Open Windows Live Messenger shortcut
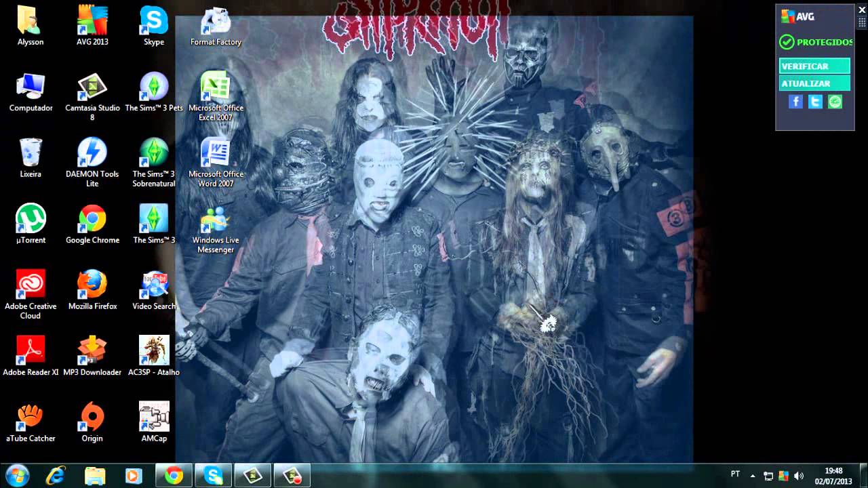This screenshot has height=488, width=868. 216,229
